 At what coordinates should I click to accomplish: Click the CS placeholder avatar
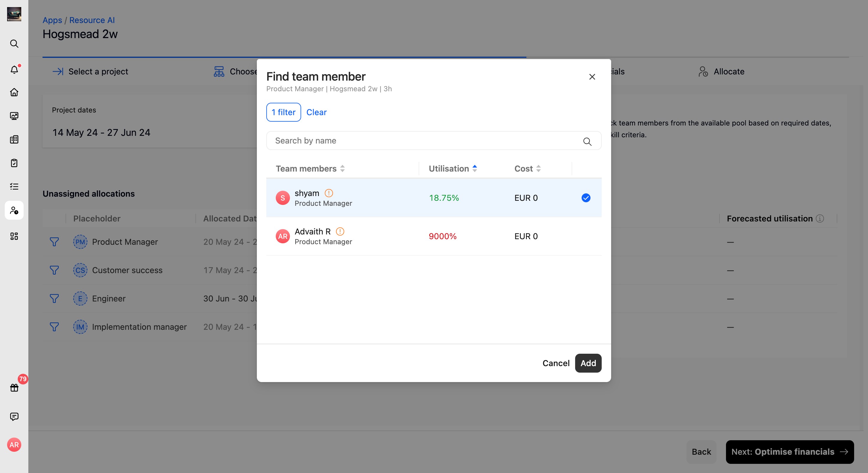[80, 270]
